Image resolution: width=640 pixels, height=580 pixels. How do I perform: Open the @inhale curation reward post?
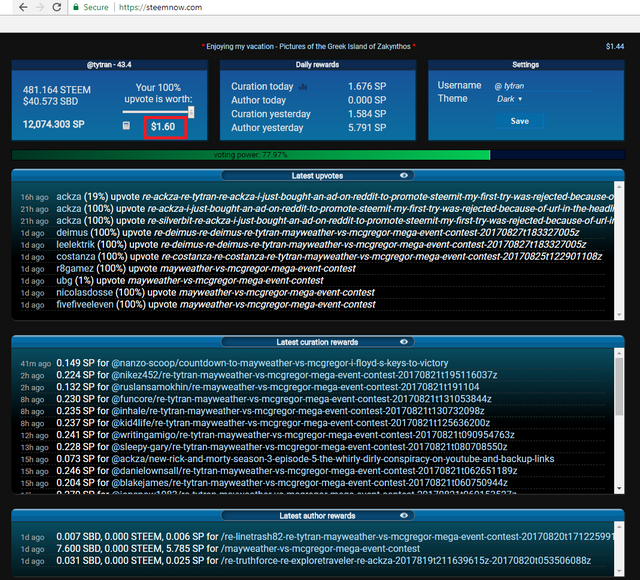(x=298, y=411)
